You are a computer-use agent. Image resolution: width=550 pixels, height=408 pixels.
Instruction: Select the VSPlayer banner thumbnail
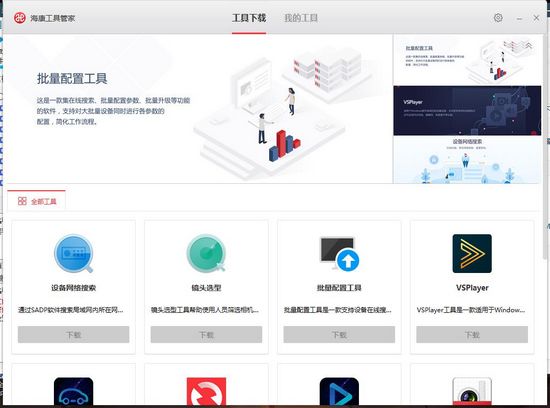click(467, 111)
